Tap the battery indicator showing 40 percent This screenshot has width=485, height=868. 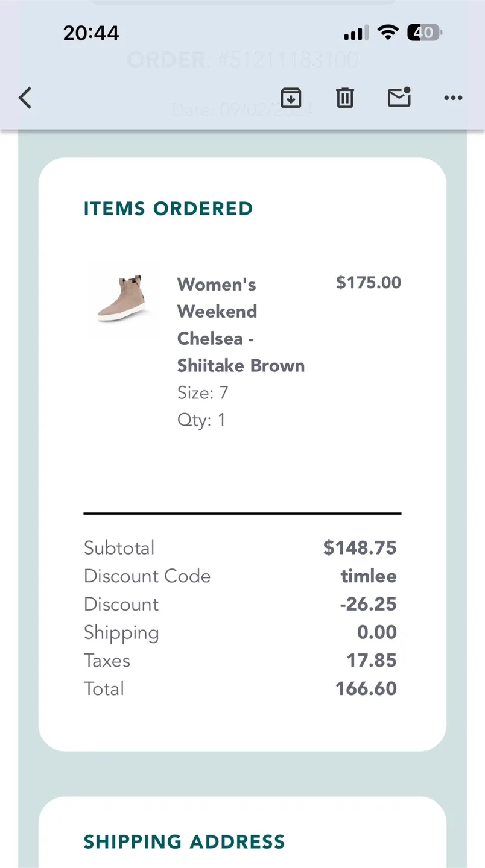click(x=424, y=33)
